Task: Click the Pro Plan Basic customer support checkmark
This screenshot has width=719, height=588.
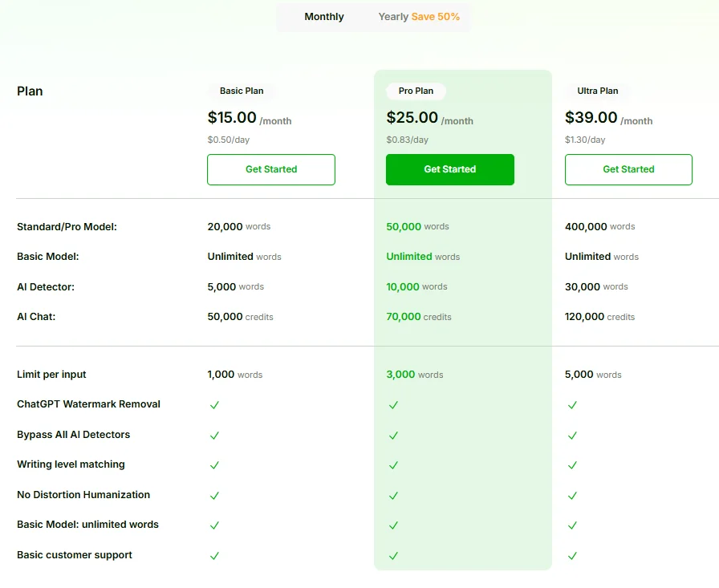Action: [x=393, y=556]
